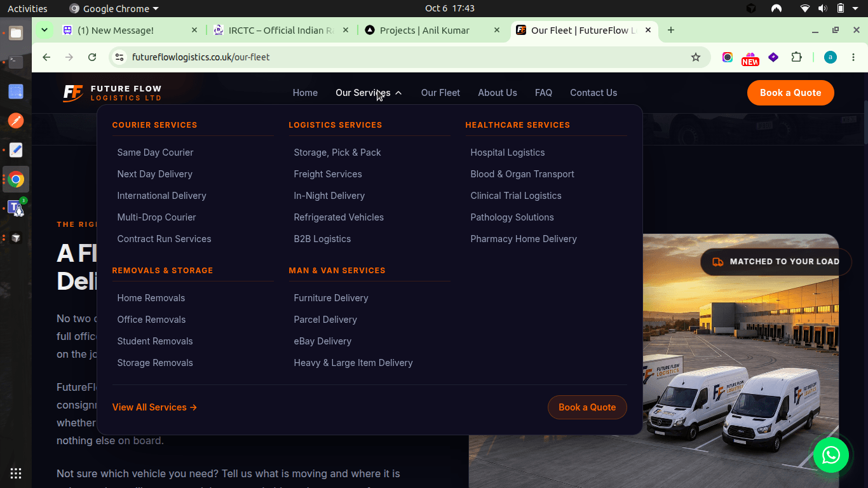The height and width of the screenshot is (488, 868).
Task: Click Book a Quote inside the services menu
Action: click(x=587, y=407)
